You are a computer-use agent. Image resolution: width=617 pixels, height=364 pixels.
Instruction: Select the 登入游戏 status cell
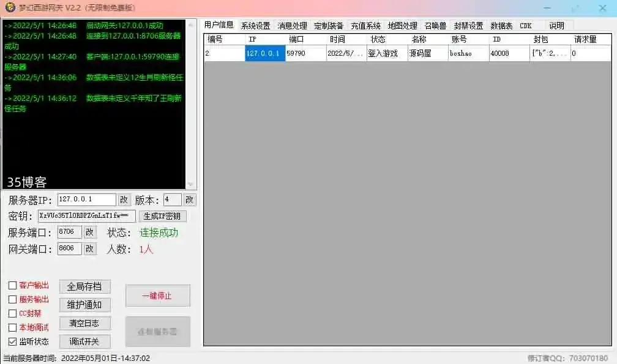coord(387,53)
